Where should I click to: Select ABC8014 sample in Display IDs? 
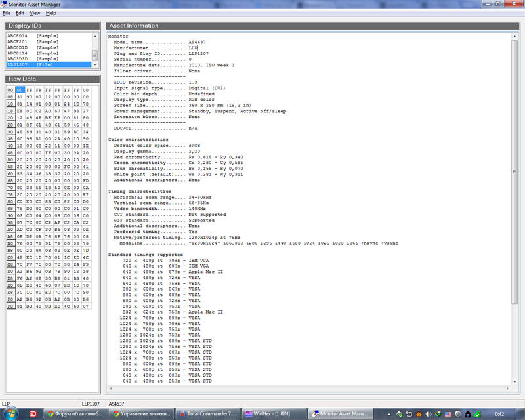coord(33,36)
